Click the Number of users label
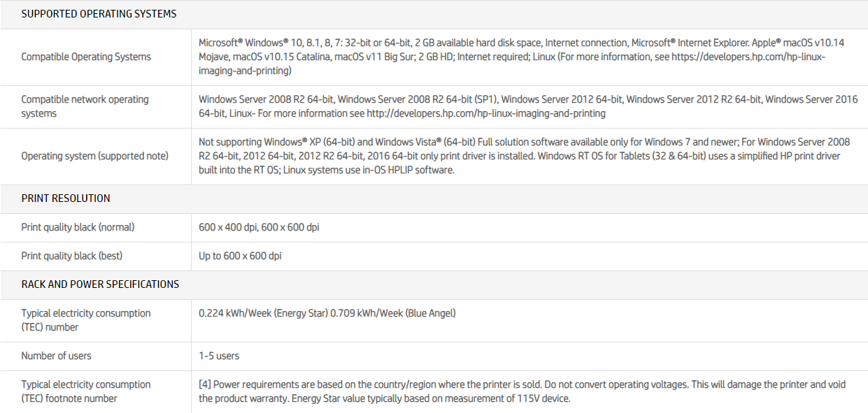The image size is (868, 413). pos(56,356)
